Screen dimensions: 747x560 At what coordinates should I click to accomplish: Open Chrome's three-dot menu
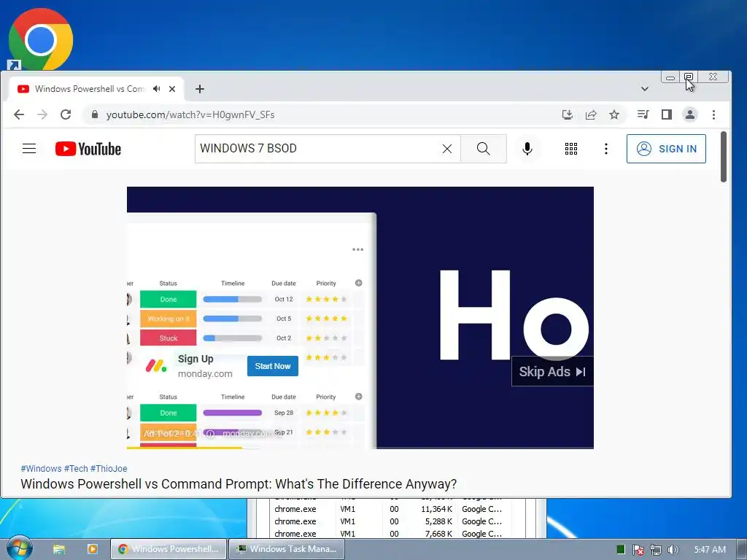point(713,114)
